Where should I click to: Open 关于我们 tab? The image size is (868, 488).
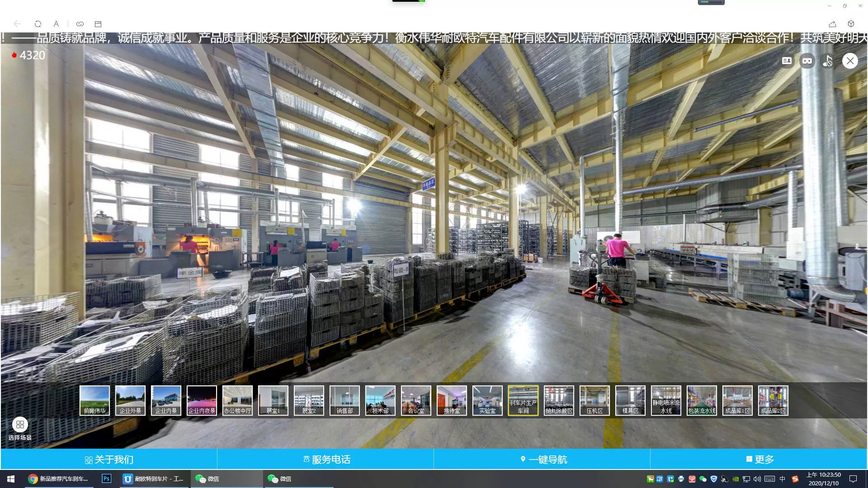109,460
